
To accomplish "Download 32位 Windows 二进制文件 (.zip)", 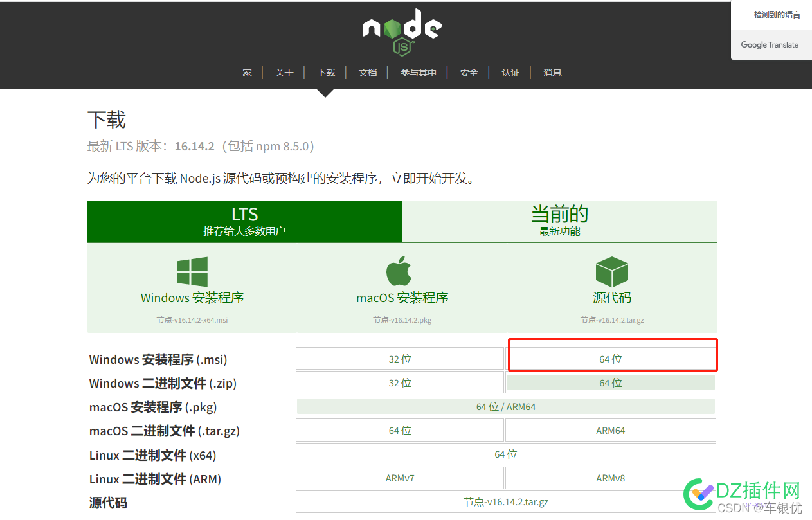I will click(x=400, y=382).
